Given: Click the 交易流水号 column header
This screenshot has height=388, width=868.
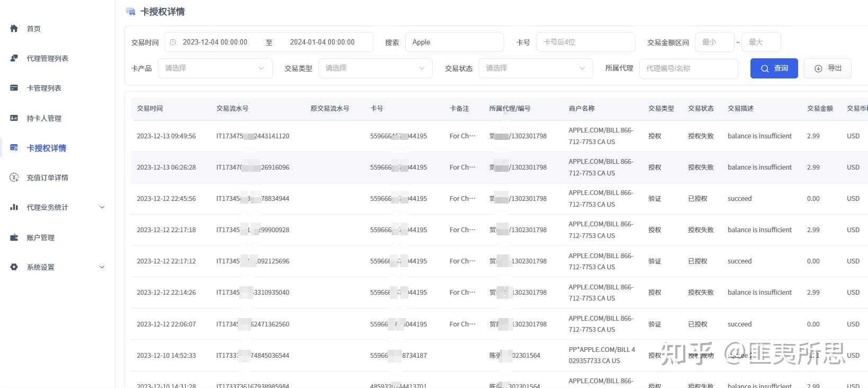Looking at the screenshot, I should (x=232, y=109).
